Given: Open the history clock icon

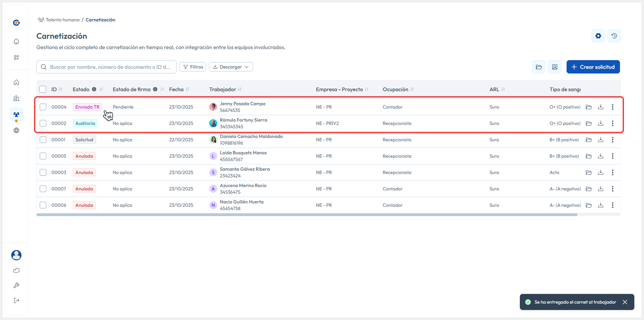Looking at the screenshot, I should click(x=614, y=36).
